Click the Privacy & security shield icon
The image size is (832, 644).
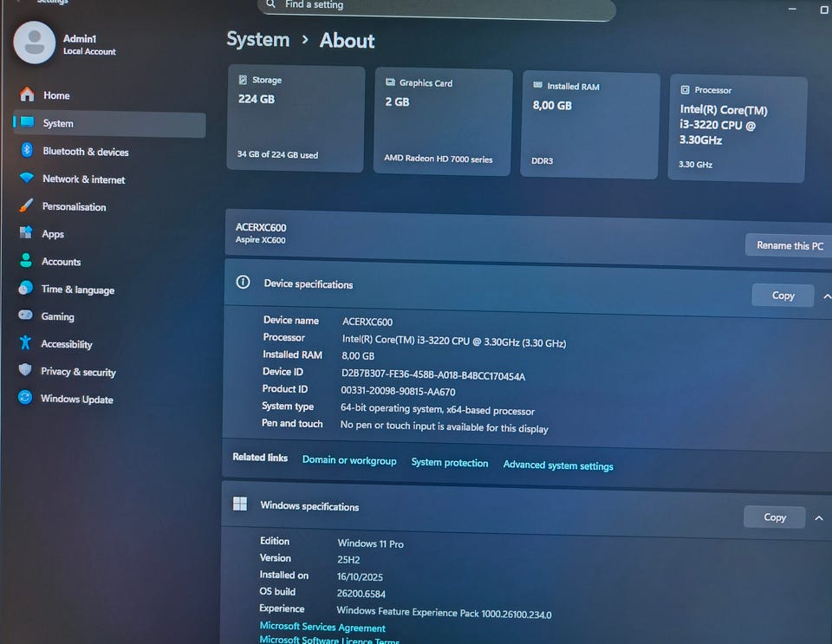point(25,370)
